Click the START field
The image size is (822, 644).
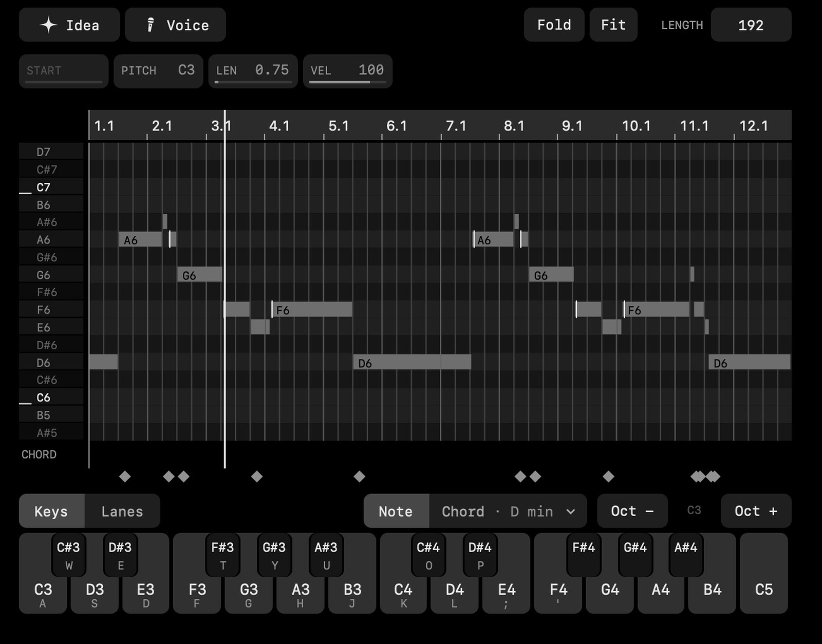coord(64,71)
